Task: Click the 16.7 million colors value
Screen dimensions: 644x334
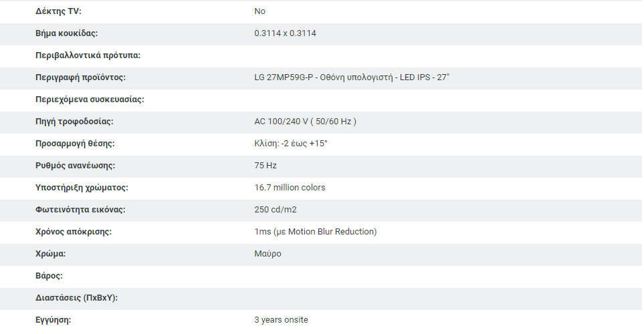Action: coord(290,188)
